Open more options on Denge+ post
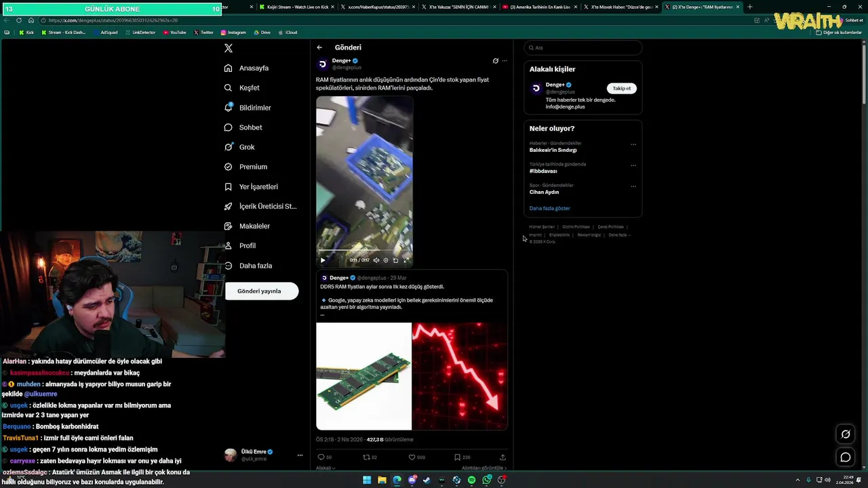This screenshot has height=488, width=868. [x=504, y=61]
